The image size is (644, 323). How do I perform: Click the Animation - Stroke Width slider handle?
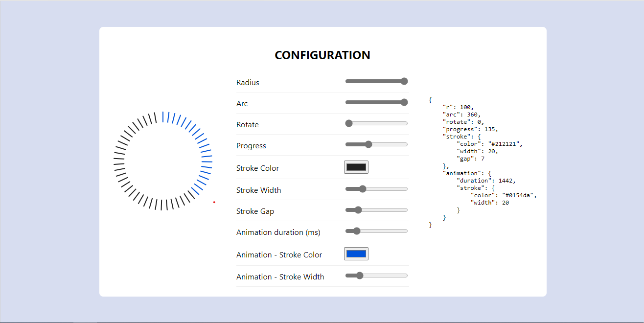pos(360,276)
